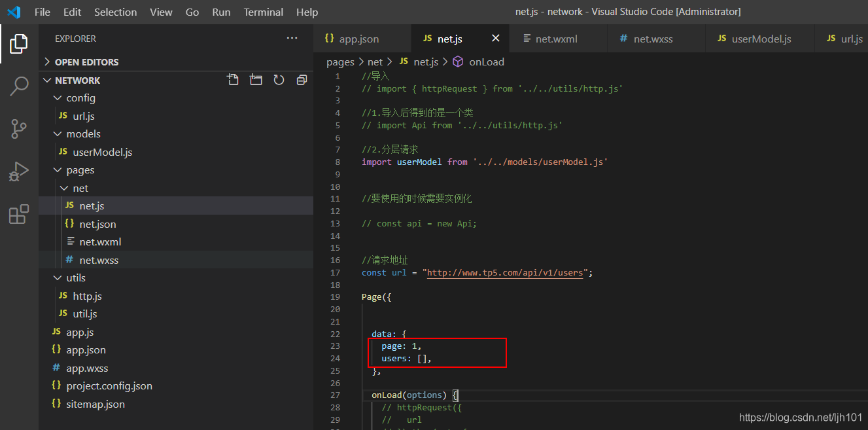This screenshot has height=430, width=868.
Task: Open net.wxss in explorer tree
Action: click(x=176, y=260)
